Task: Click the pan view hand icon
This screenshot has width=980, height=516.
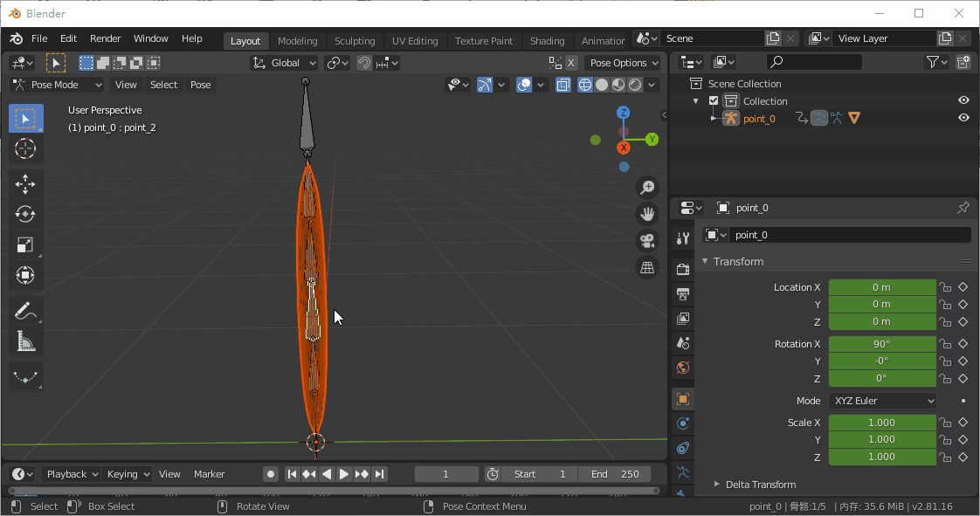Action: 647,214
